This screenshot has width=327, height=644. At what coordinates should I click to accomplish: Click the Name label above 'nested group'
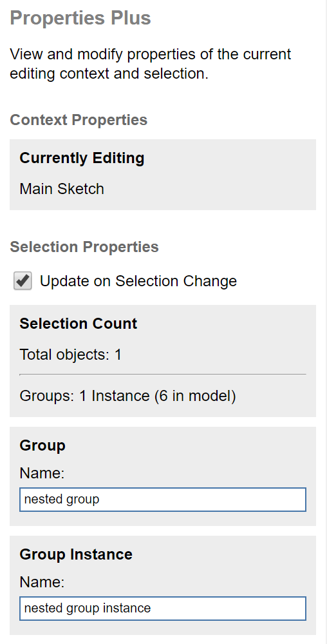pos(42,473)
